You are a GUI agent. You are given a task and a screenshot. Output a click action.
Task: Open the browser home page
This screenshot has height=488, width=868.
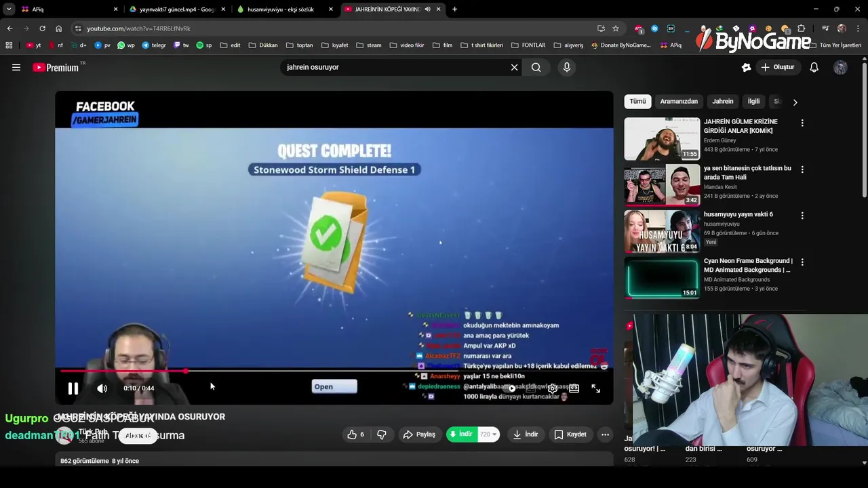click(x=58, y=28)
